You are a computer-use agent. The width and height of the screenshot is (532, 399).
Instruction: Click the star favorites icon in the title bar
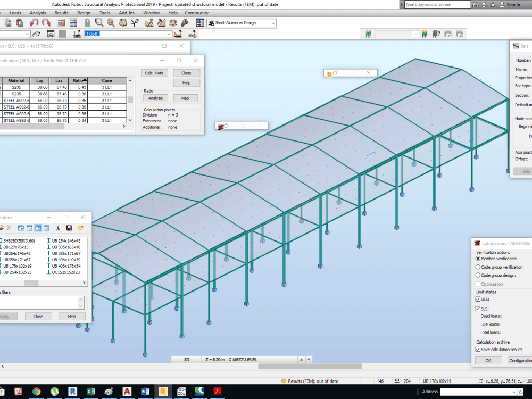pos(493,4)
